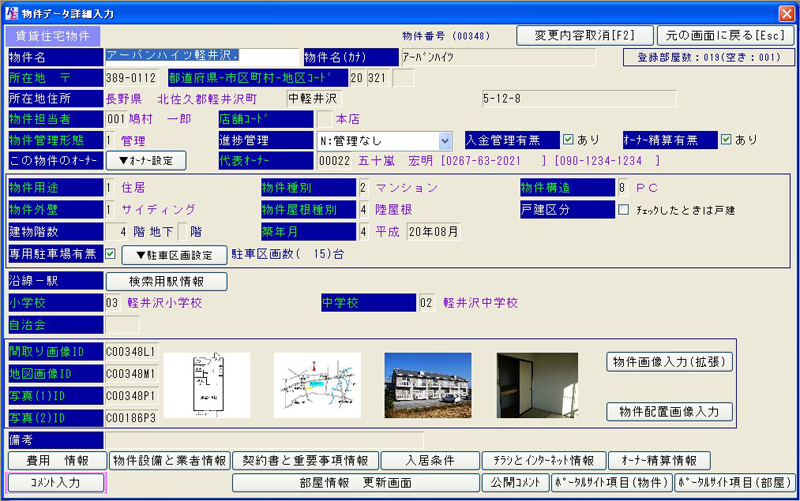Viewport: 800px width, 501px height.
Task: Open the map image thumbnail
Action: pos(317,385)
